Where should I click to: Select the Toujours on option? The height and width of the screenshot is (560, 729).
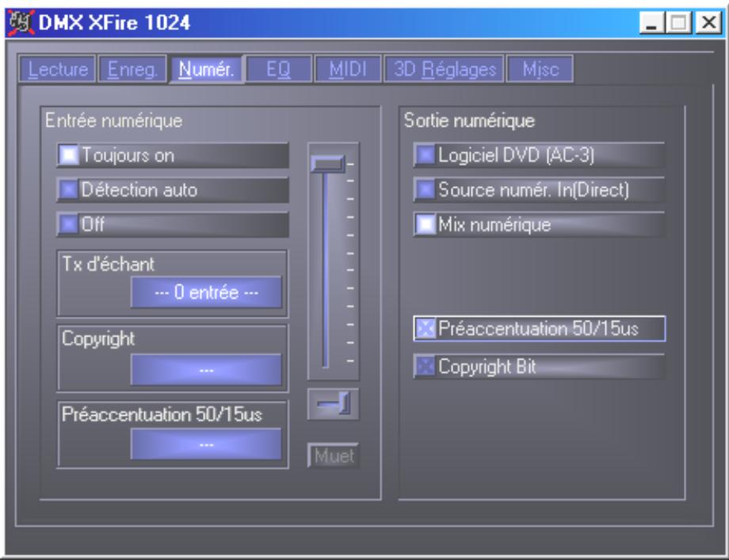tap(173, 155)
